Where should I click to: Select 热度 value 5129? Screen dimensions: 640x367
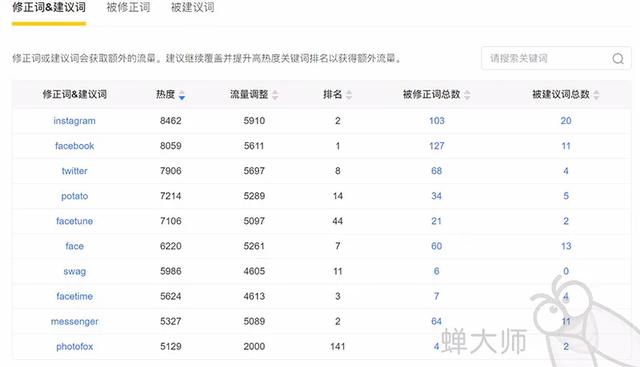pos(171,347)
